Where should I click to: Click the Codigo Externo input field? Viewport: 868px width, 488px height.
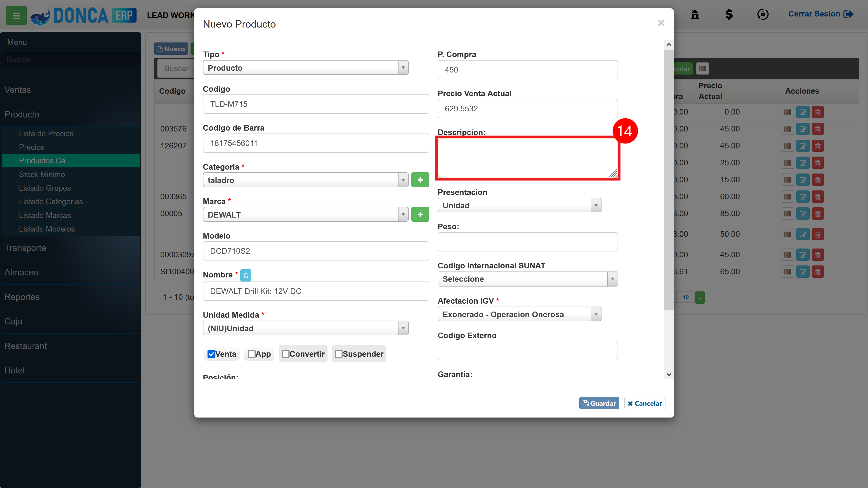click(x=527, y=351)
